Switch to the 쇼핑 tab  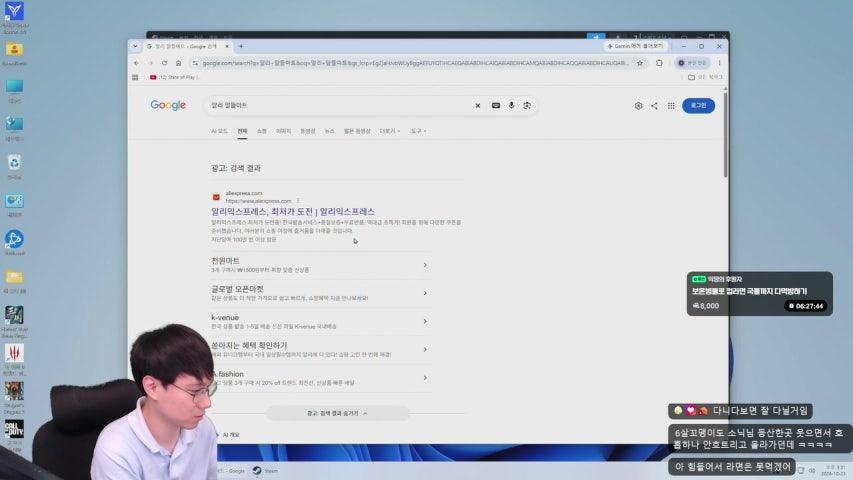(262, 131)
